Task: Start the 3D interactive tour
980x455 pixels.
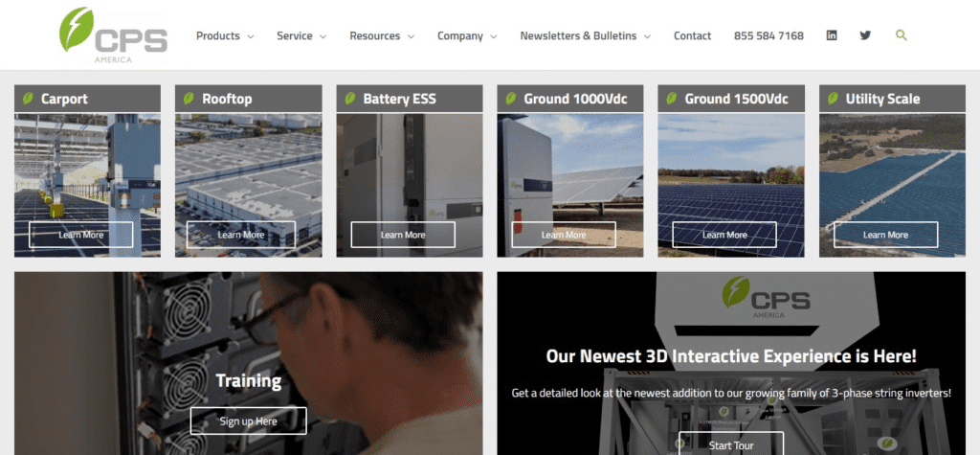Action: point(731,444)
